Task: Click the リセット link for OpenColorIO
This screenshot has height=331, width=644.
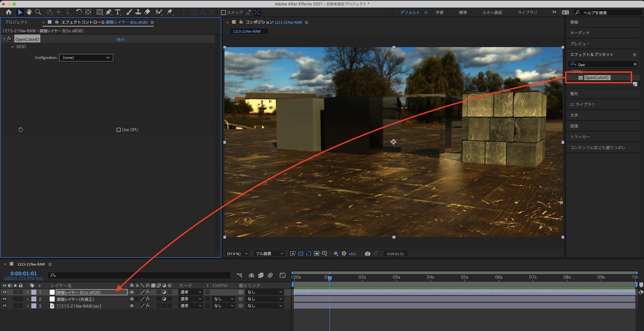Action: [x=120, y=40]
